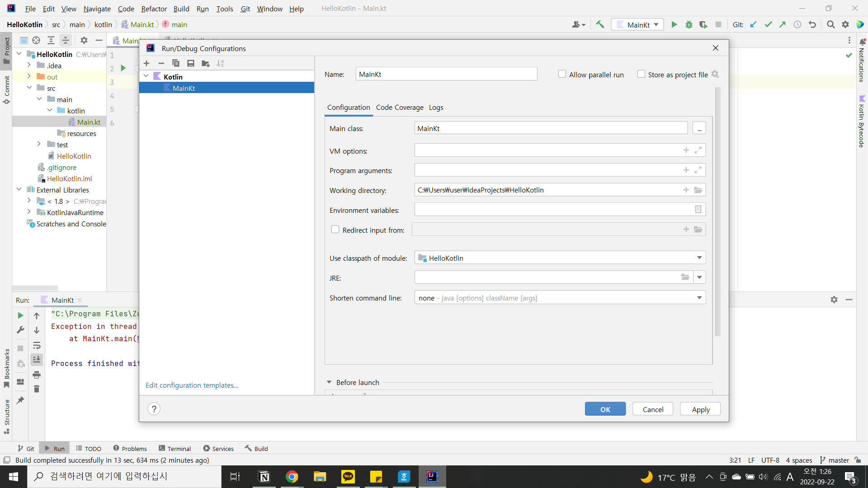Open the Terminal tool window tab
The width and height of the screenshot is (868, 488).
click(x=175, y=449)
